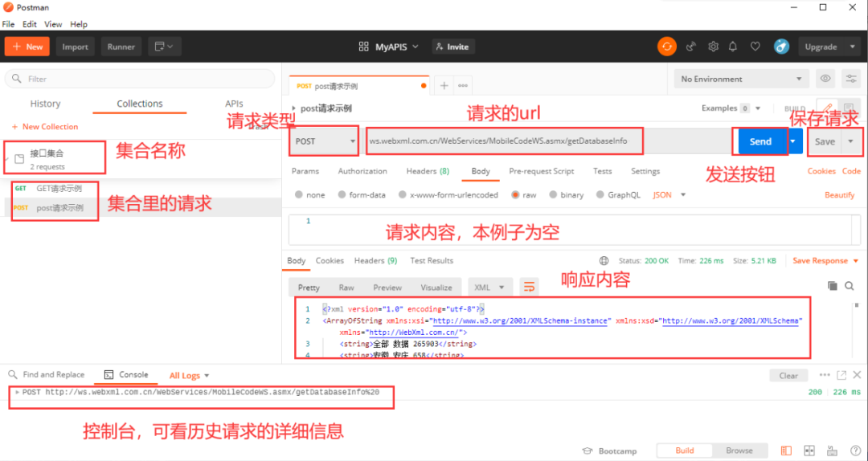Open the comments icon beside pencil
Viewport: 868px width, 461px height.
click(849, 108)
